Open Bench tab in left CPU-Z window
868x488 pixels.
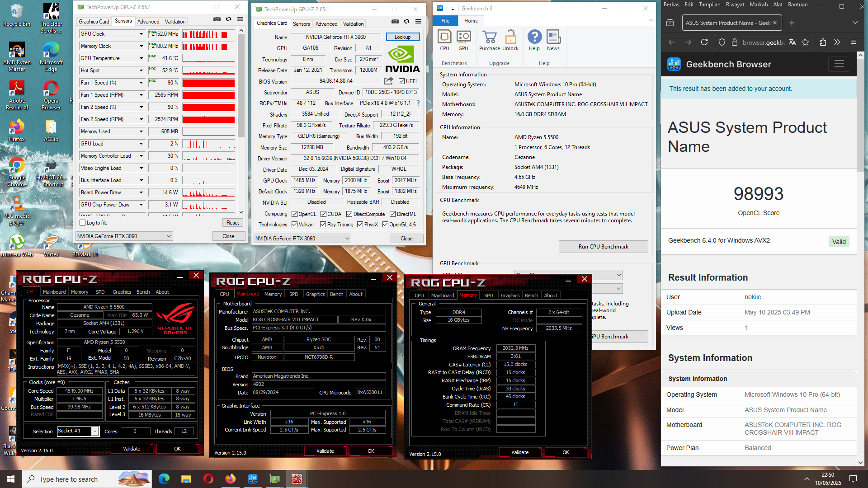[x=143, y=292]
